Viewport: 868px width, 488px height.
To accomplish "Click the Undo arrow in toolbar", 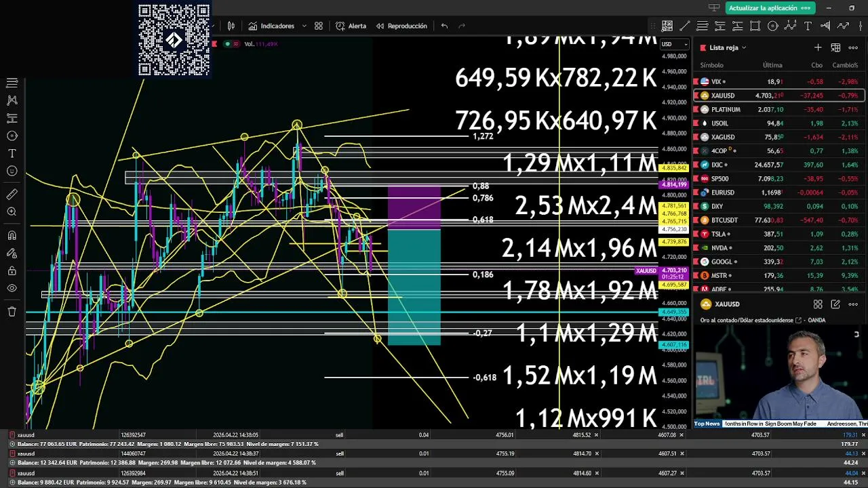I will 444,26.
